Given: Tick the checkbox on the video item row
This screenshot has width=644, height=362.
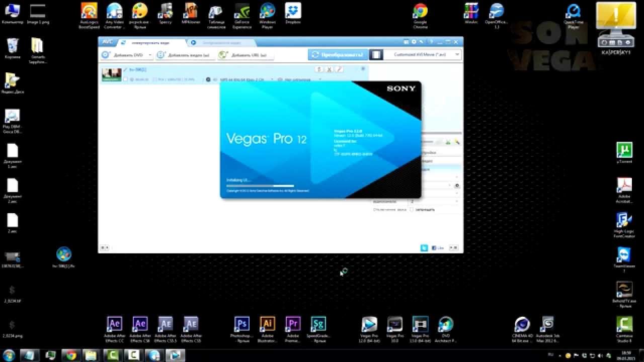Looking at the screenshot, I should (x=125, y=79).
